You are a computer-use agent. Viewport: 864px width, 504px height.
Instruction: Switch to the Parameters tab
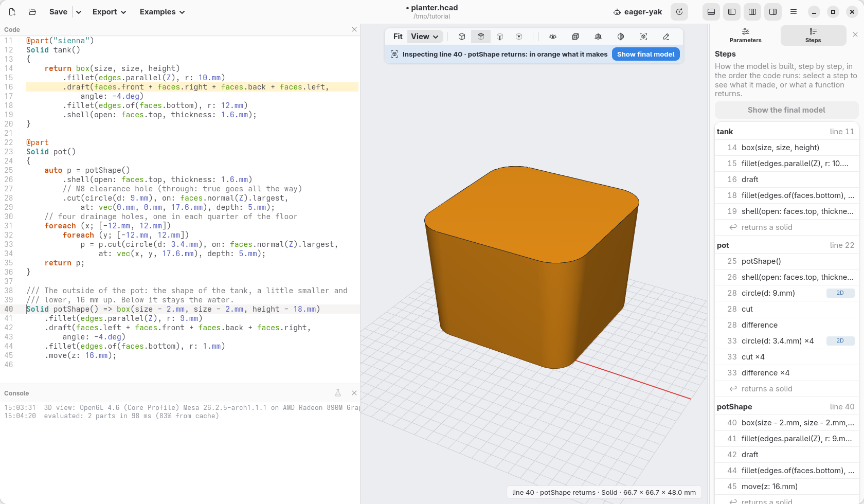746,35
